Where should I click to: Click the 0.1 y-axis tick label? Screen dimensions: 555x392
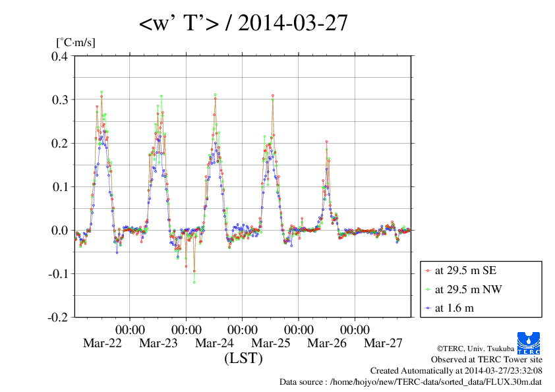tap(59, 187)
